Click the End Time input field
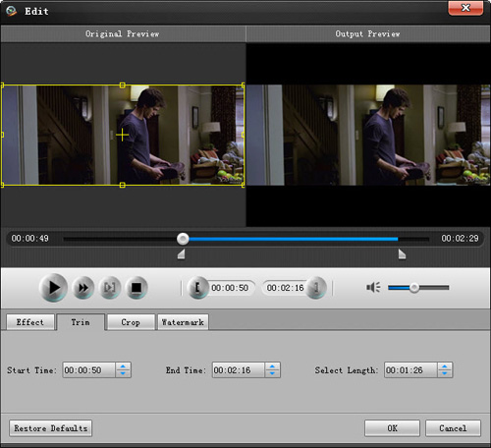 point(238,370)
